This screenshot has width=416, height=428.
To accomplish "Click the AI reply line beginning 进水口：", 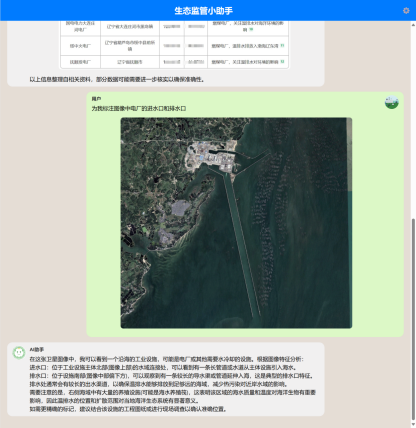I will tap(163, 368).
